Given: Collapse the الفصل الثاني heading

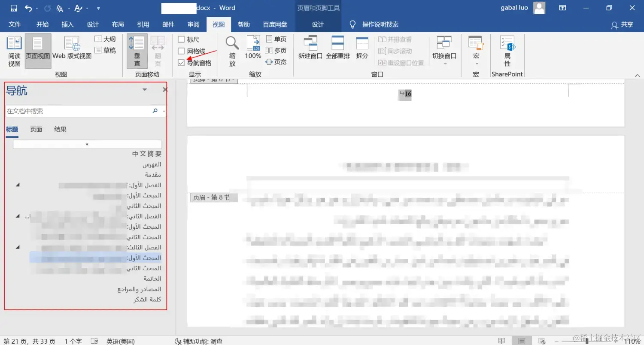Looking at the screenshot, I should pos(18,216).
